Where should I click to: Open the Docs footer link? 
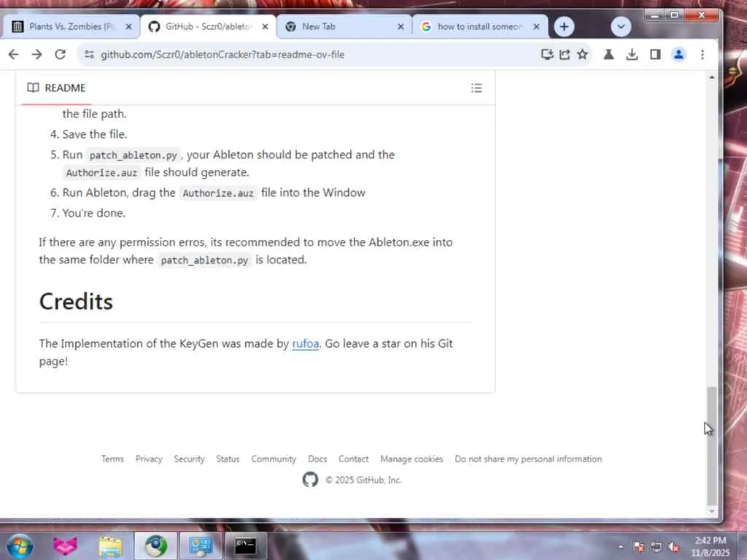pyautogui.click(x=317, y=459)
